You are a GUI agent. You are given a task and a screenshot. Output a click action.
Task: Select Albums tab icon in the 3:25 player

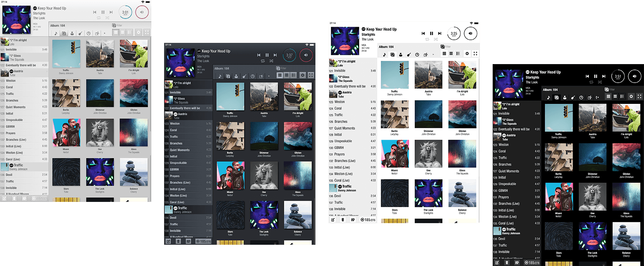tap(393, 54)
